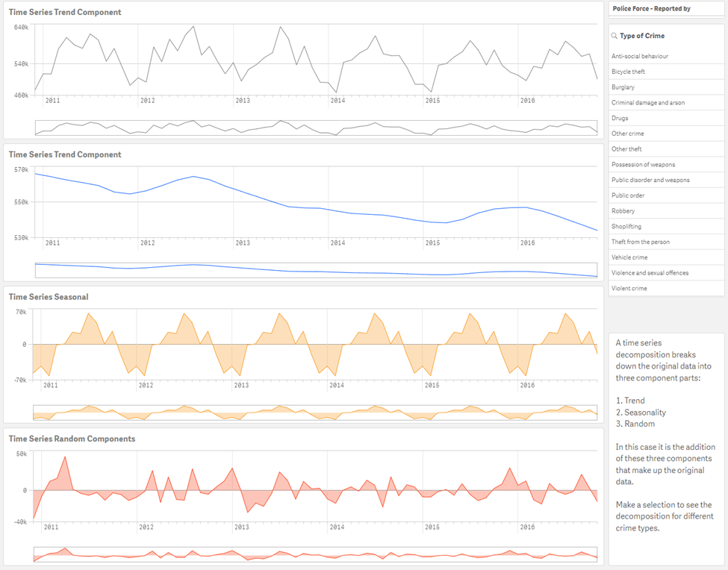Click the blue trend mini chart scroller
The width and height of the screenshot is (728, 570).
tap(316, 270)
